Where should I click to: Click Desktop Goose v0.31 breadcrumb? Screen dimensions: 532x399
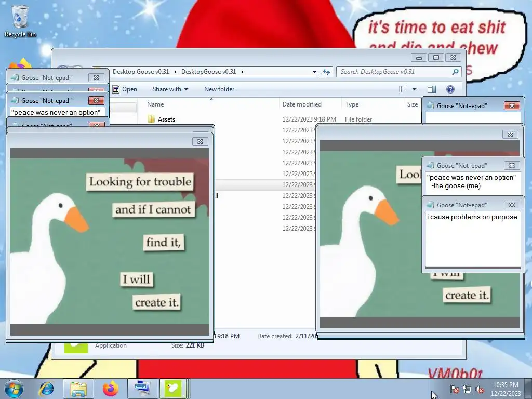140,72
